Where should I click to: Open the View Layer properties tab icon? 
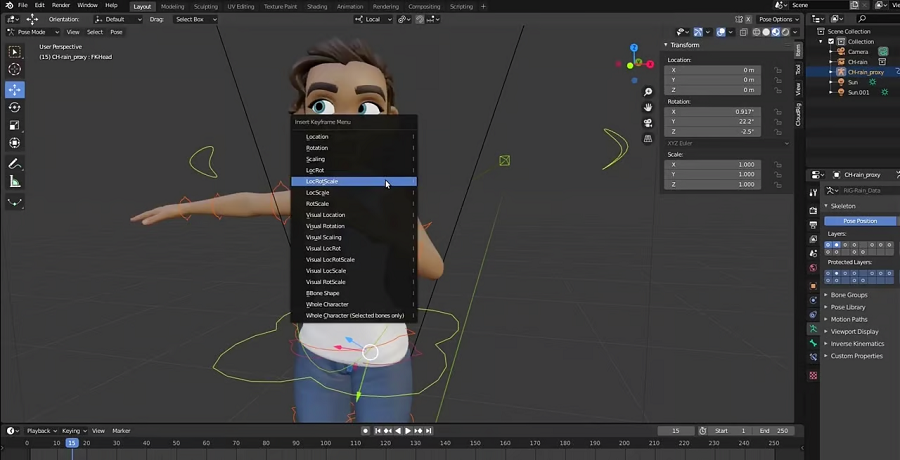pyautogui.click(x=813, y=239)
